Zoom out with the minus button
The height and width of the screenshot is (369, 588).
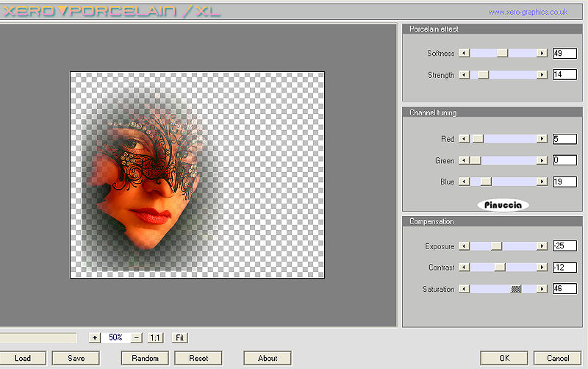[x=137, y=338]
